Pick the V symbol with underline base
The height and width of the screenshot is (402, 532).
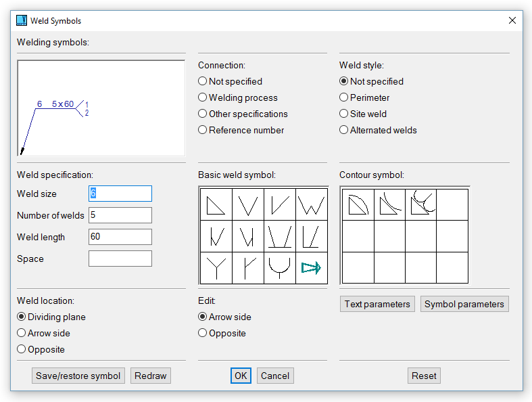[x=280, y=236]
